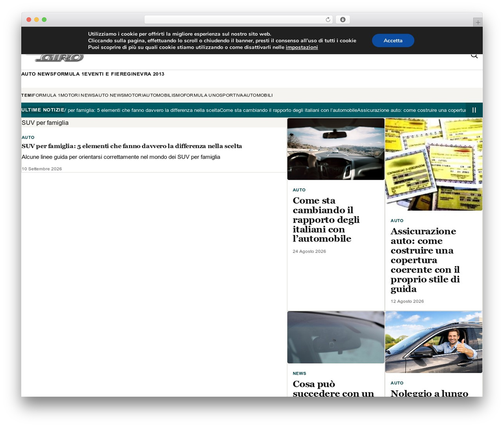This screenshot has width=504, height=427.
Task: Click NEWS category label on windshield card
Action: click(x=299, y=373)
